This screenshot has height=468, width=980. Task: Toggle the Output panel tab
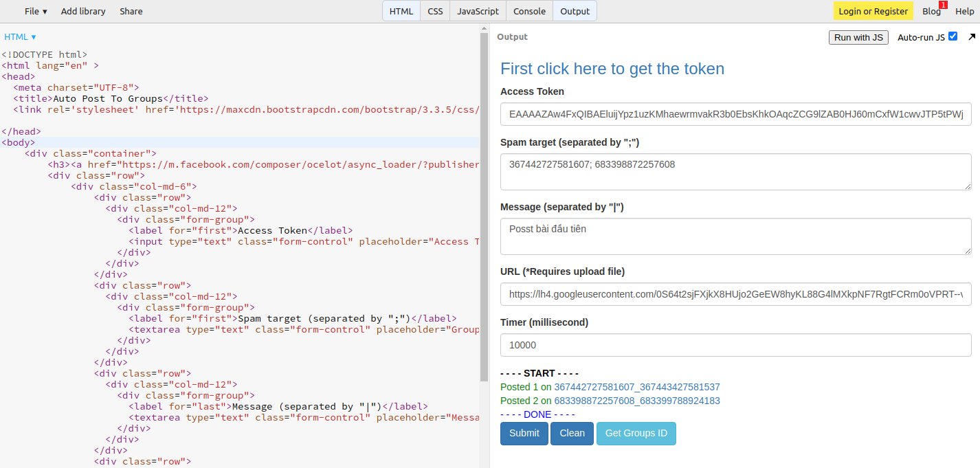575,11
